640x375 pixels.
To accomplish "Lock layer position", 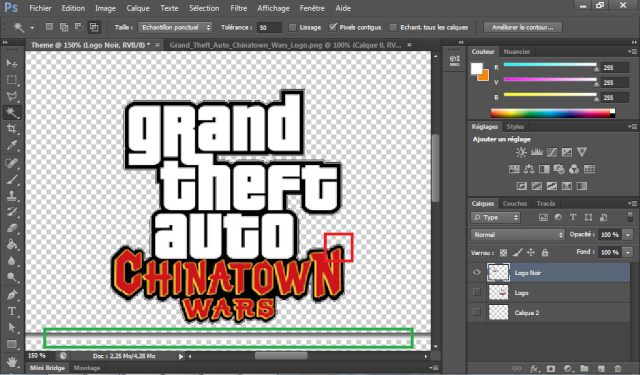I will [x=531, y=253].
